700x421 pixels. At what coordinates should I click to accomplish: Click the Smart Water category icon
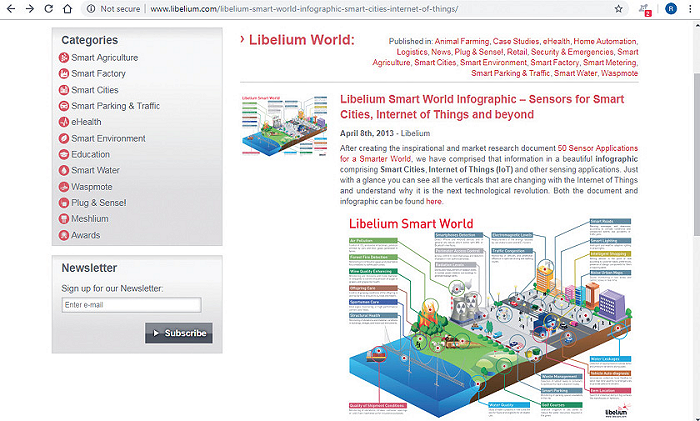[x=64, y=171]
